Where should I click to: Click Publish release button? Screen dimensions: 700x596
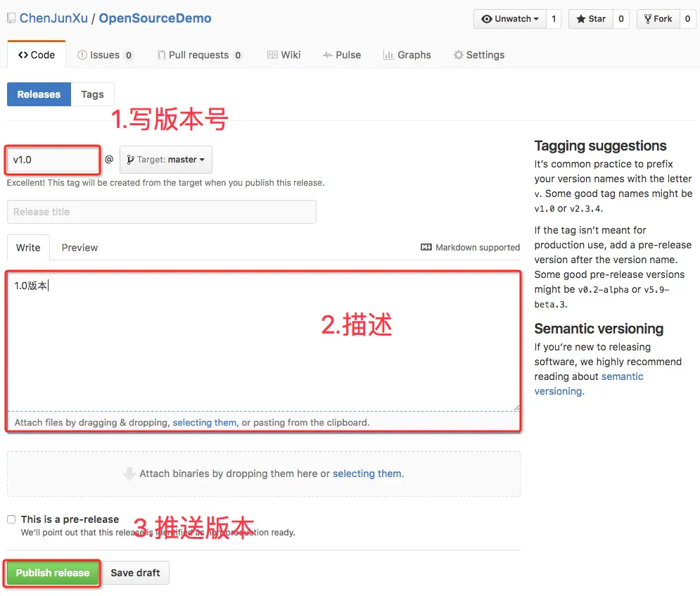click(x=53, y=573)
